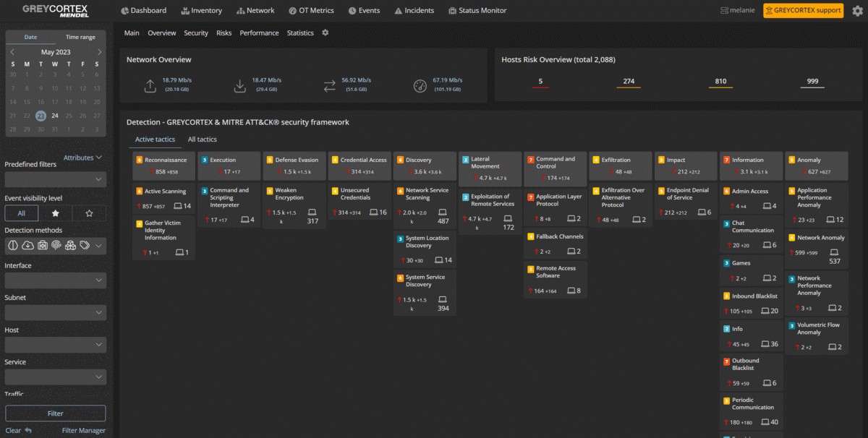This screenshot has height=438, width=868.
Task: Open the melanie user menu
Action: [x=739, y=10]
